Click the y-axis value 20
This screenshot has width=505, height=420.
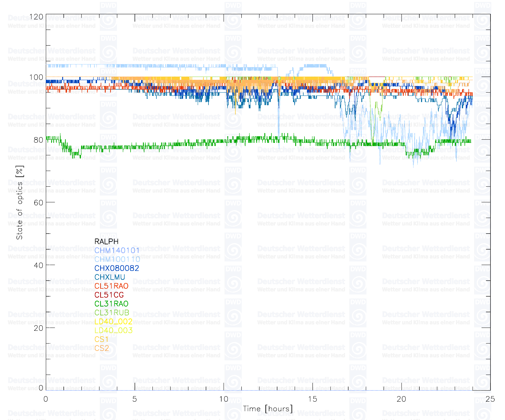click(39, 328)
